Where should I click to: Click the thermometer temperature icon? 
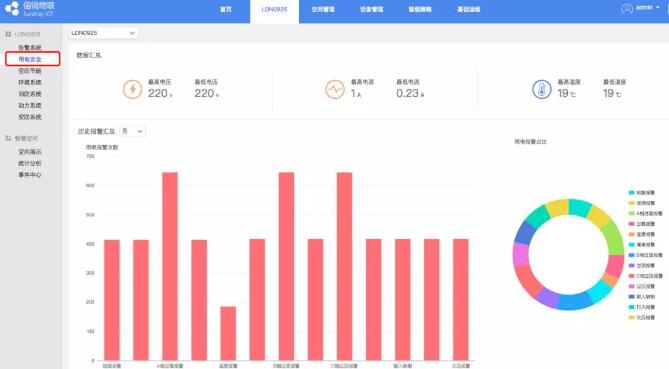click(x=541, y=90)
